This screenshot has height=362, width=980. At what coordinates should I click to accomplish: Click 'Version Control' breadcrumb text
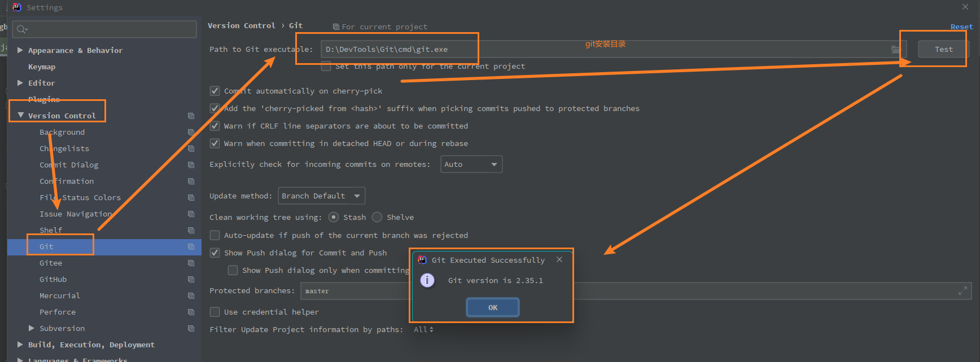pos(242,25)
